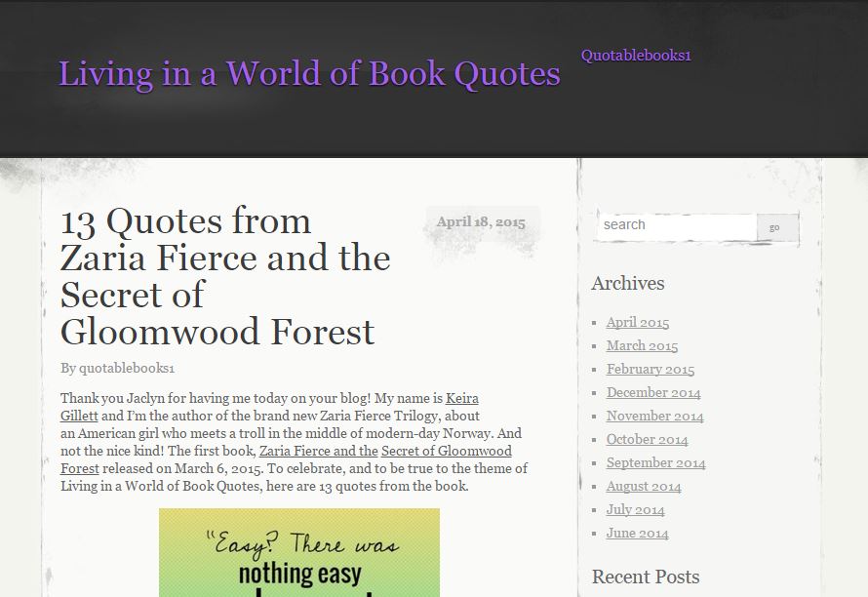Viewport: 868px width, 597px height.
Task: Click the search input field
Action: pos(677,225)
